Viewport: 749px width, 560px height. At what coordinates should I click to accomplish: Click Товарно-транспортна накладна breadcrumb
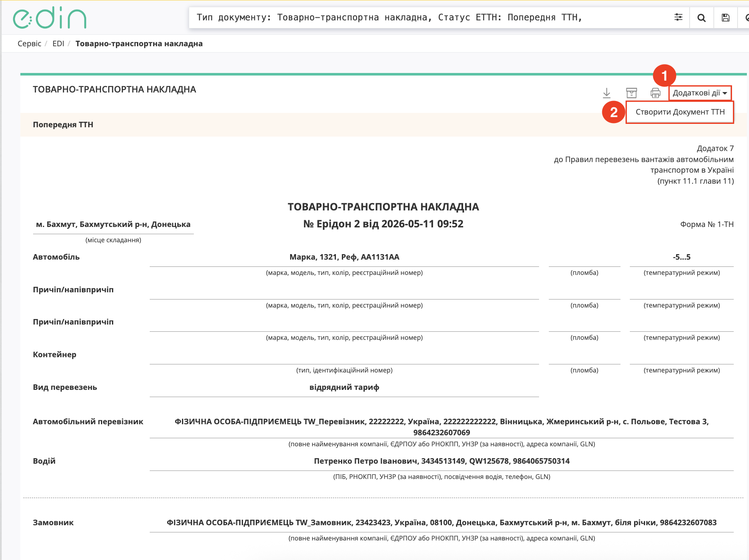tap(139, 44)
